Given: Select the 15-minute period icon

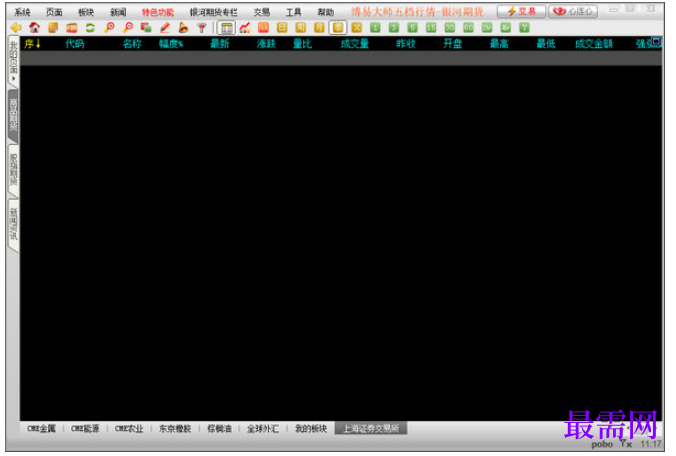Looking at the screenshot, I should [431, 28].
